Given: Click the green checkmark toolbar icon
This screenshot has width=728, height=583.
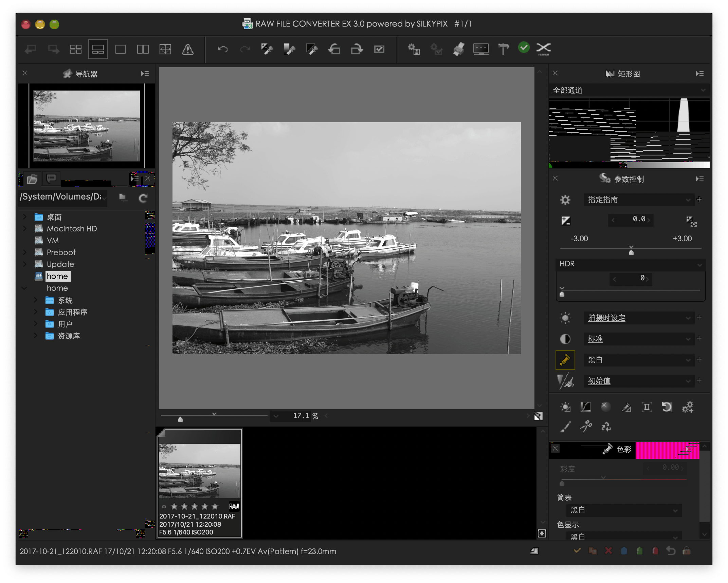Looking at the screenshot, I should (524, 48).
